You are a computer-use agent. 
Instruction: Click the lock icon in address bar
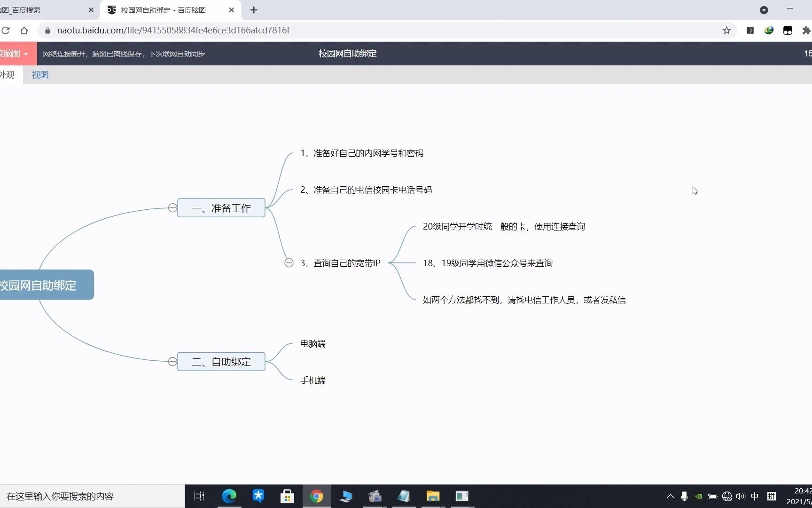tap(47, 31)
